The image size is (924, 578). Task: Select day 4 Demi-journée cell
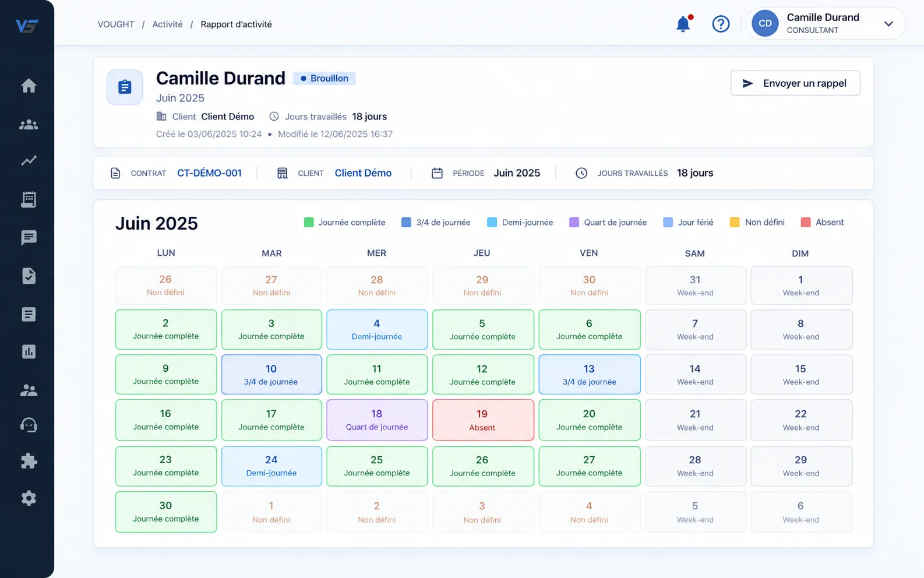click(377, 330)
